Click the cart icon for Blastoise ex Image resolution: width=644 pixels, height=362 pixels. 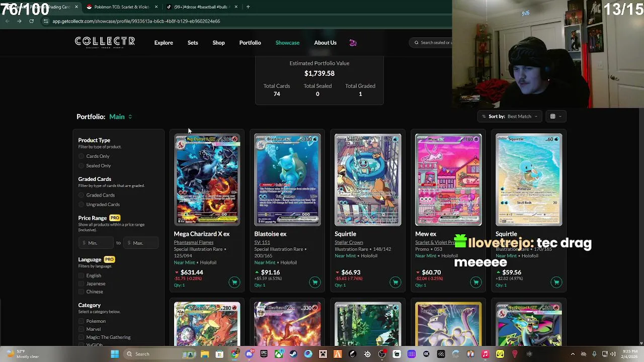click(314, 282)
